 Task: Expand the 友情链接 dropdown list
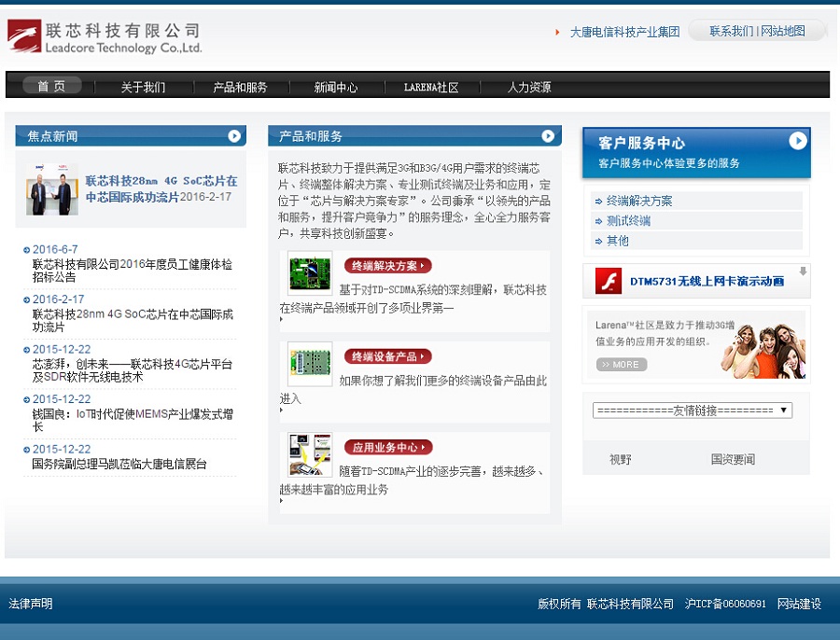(693, 410)
